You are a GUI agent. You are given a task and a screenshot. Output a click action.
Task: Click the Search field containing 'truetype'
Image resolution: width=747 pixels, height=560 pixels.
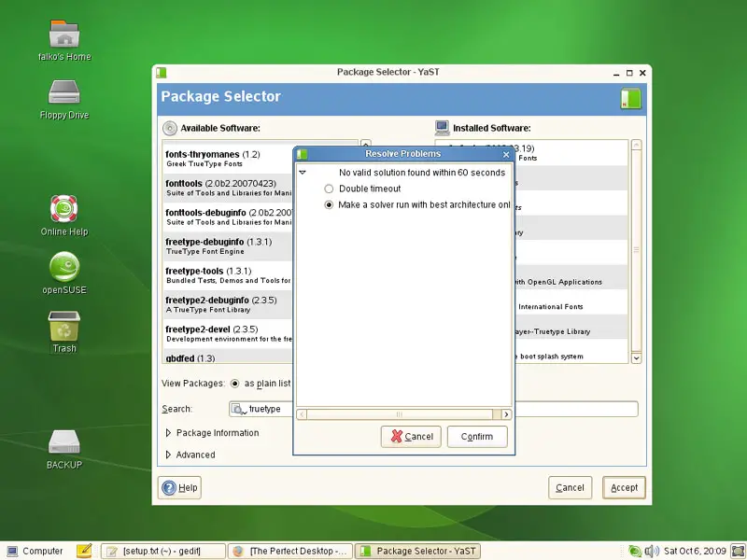(x=433, y=409)
